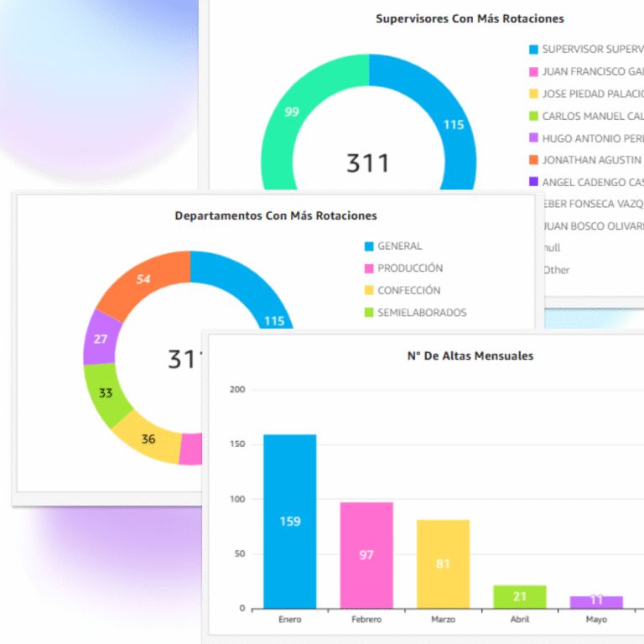Click the green Abril bar showing 21
644x644 pixels.
pyautogui.click(x=520, y=597)
